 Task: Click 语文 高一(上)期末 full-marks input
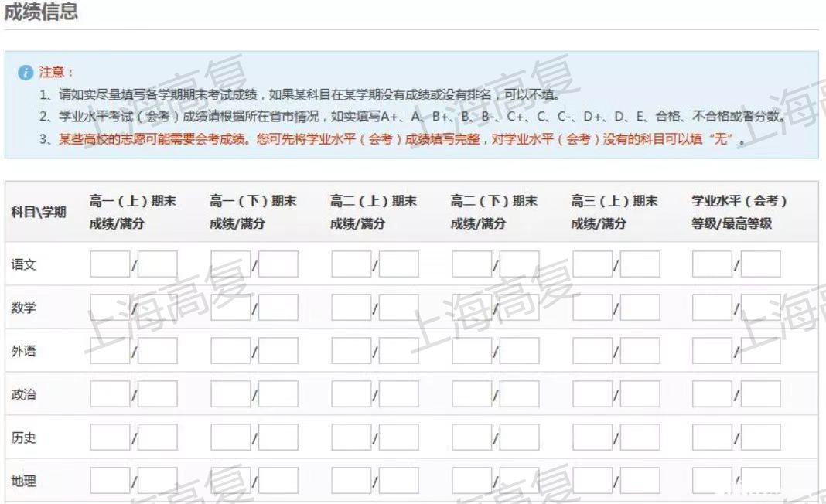point(158,264)
